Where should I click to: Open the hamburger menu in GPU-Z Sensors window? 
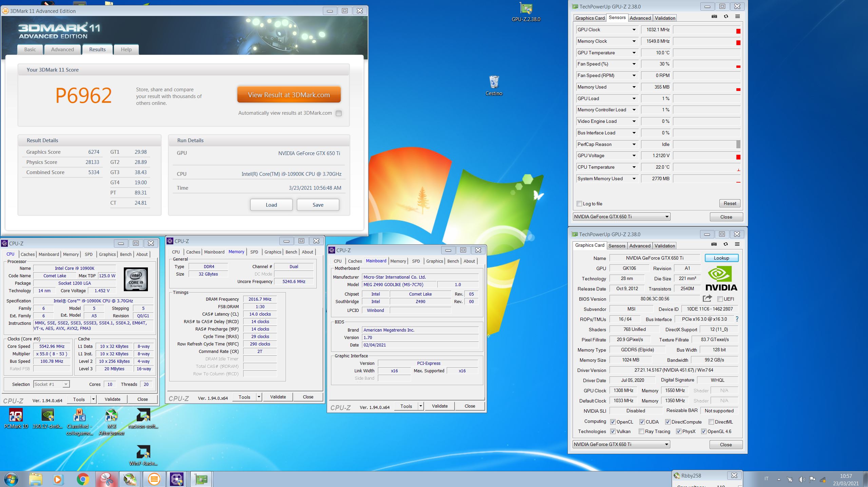(737, 17)
